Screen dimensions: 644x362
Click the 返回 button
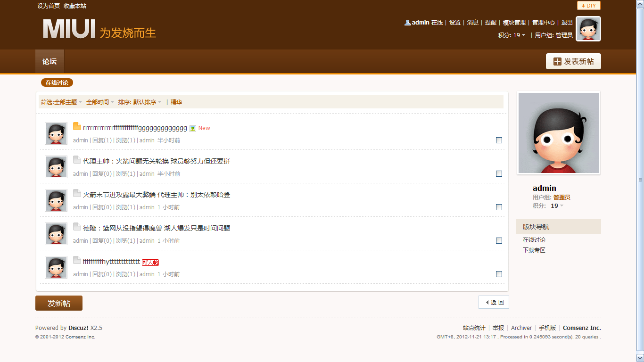[494, 302]
